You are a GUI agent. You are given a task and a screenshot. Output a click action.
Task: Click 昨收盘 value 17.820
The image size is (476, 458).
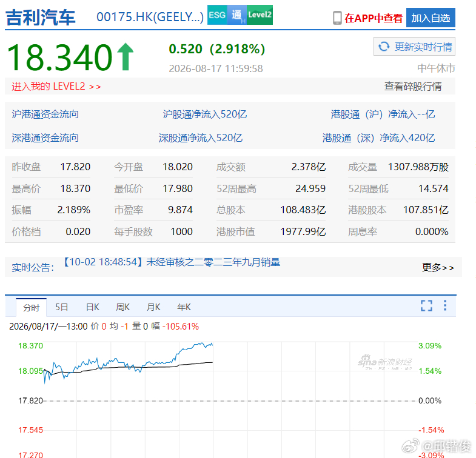75,167
